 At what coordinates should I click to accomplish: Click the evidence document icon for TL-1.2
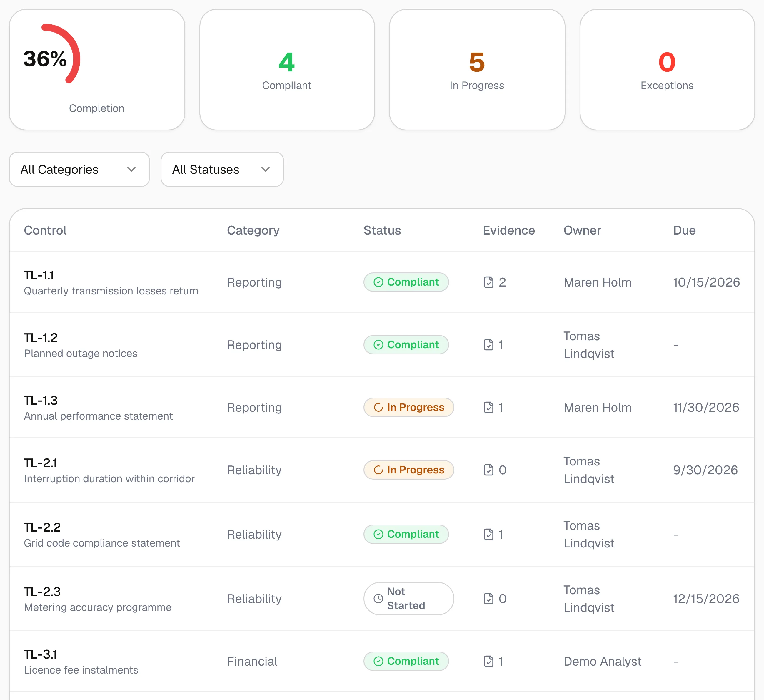coord(488,345)
